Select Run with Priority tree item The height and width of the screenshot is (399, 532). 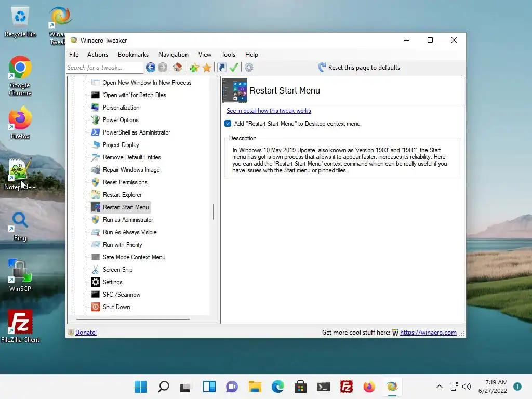pyautogui.click(x=122, y=245)
